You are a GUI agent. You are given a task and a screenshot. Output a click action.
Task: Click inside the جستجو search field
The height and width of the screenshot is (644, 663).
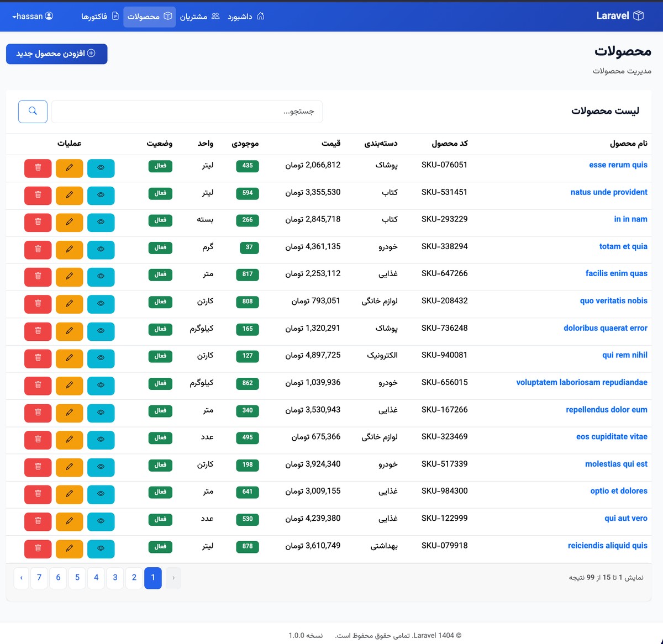click(x=187, y=111)
